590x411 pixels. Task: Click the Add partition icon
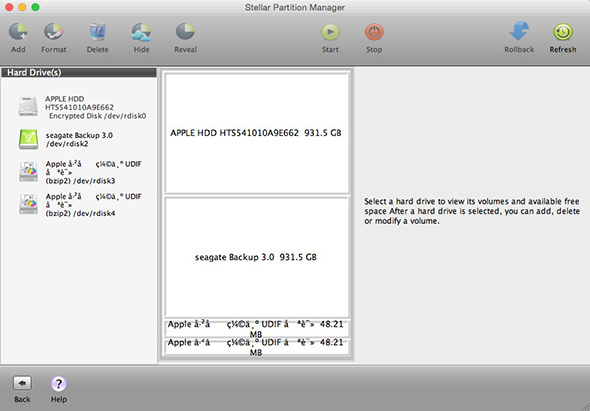tap(18, 32)
